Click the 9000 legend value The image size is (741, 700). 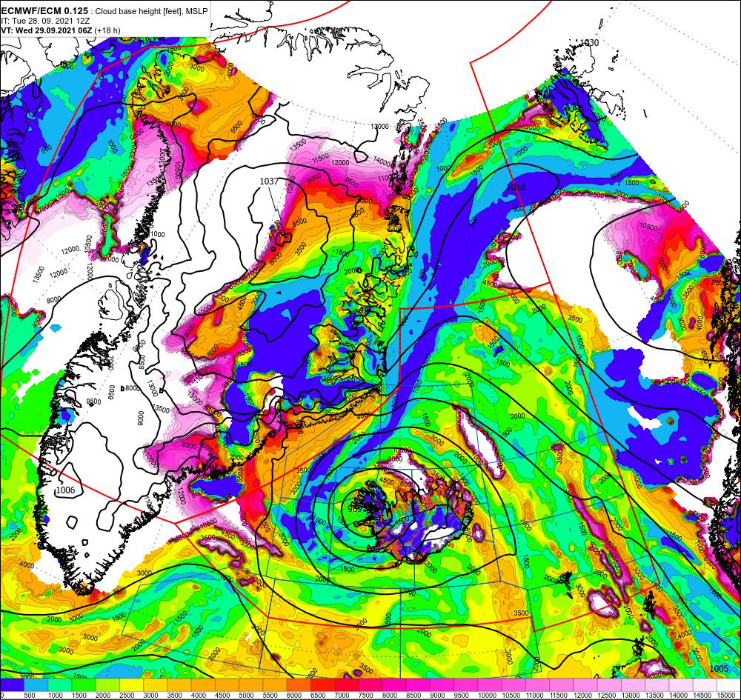[438, 696]
